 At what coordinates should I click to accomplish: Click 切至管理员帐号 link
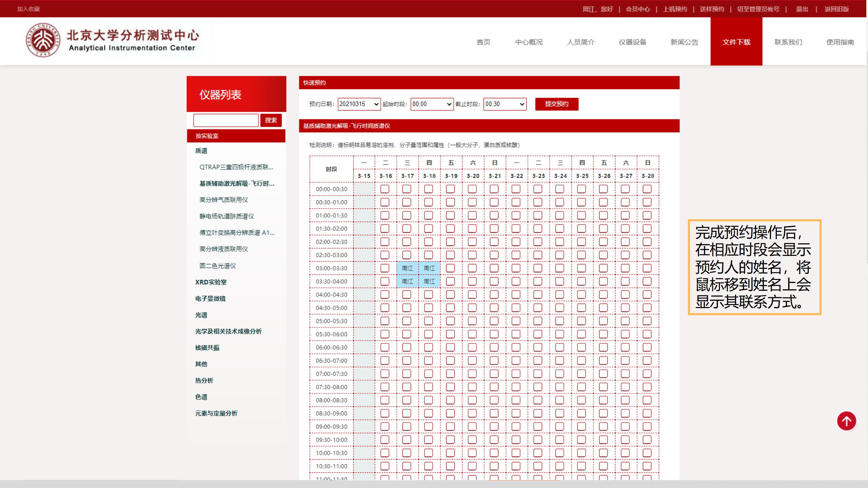click(x=758, y=9)
